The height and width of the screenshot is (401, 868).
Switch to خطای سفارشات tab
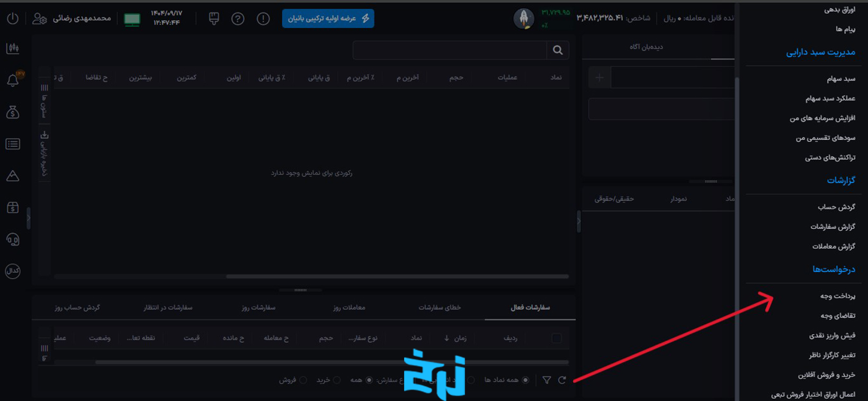click(440, 307)
